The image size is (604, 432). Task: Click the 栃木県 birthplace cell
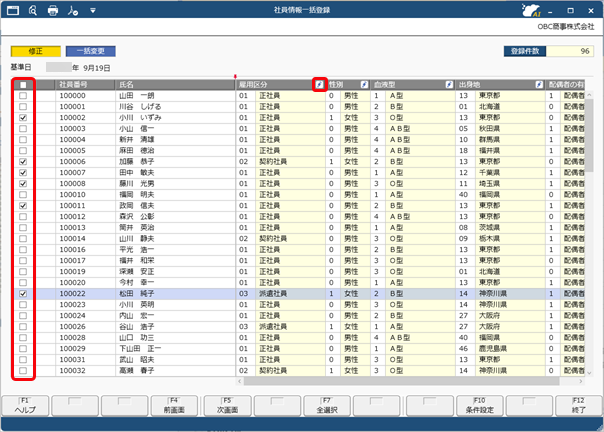pos(510,239)
